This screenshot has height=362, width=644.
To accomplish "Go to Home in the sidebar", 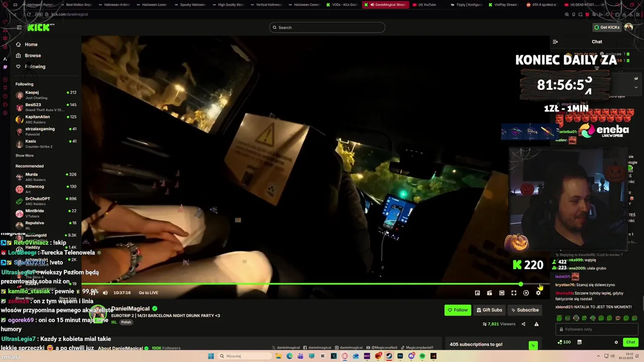I will point(31,44).
